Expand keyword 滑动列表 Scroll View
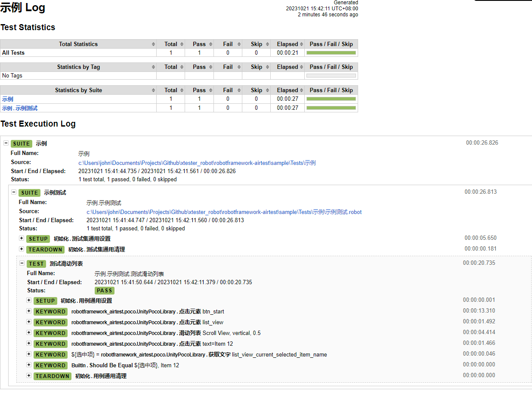Viewport: 532px width, 403px height. point(29,332)
